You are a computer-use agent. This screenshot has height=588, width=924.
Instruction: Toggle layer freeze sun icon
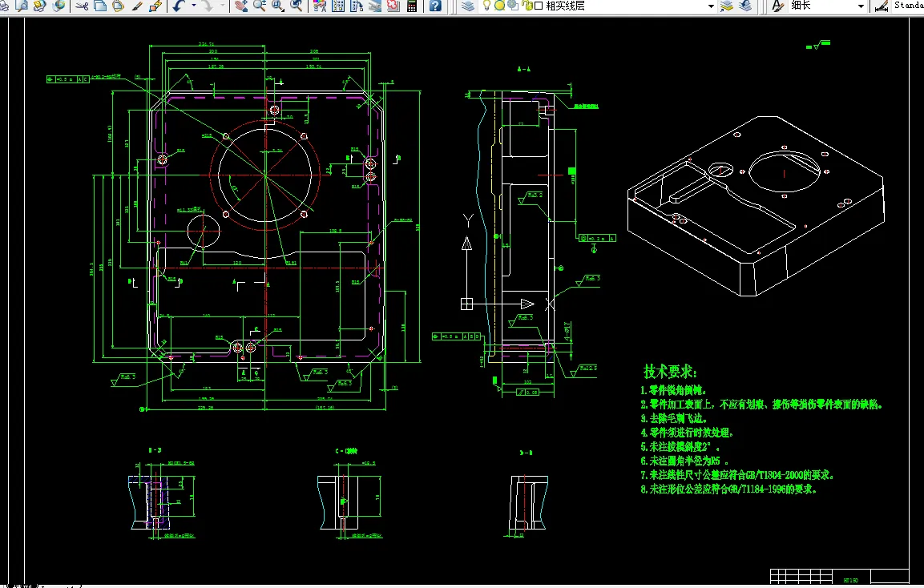click(x=500, y=6)
